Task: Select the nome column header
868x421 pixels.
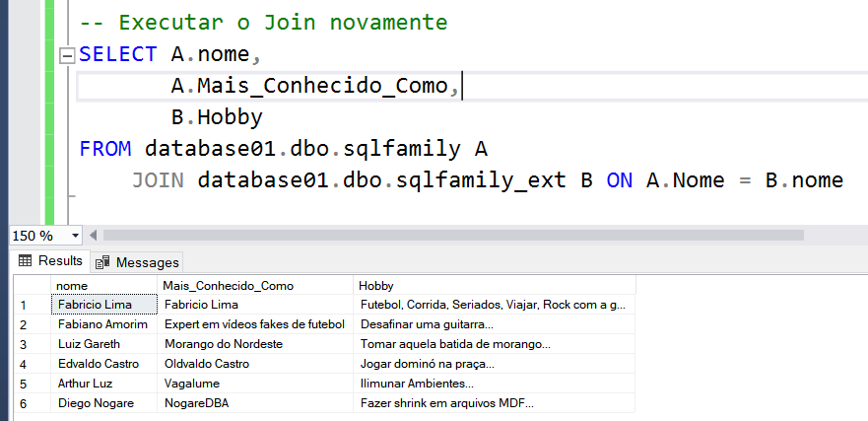Action: point(103,285)
